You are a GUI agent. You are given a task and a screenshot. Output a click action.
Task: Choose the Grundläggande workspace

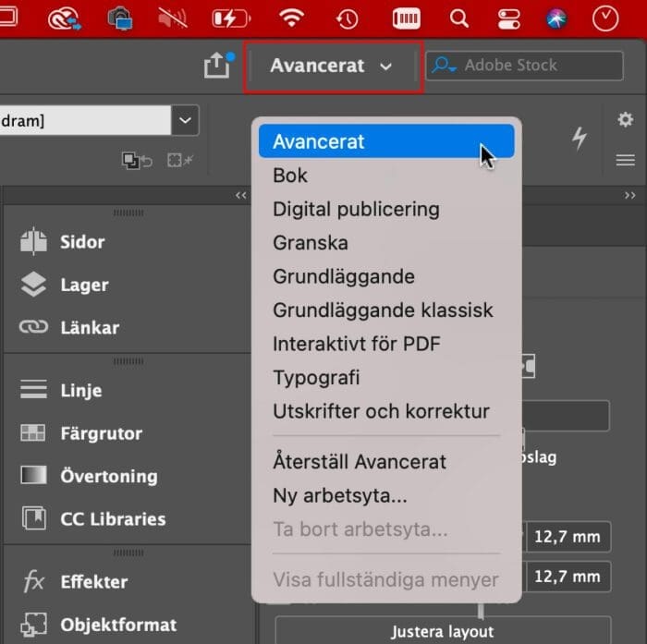(386, 276)
